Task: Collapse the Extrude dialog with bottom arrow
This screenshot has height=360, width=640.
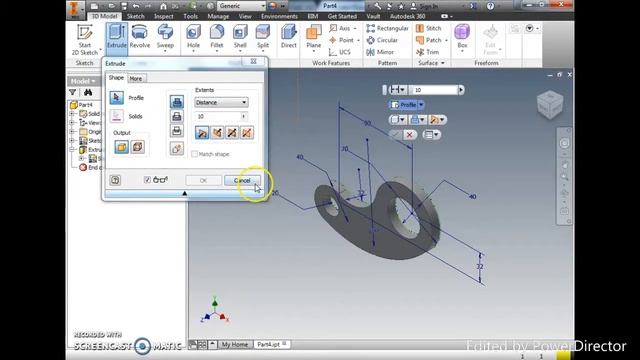Action: [184, 193]
